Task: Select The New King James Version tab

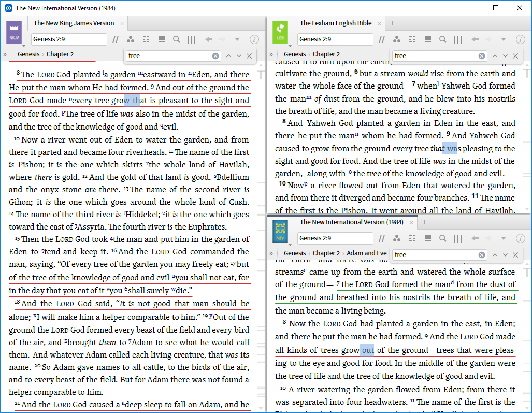Action: [74, 23]
